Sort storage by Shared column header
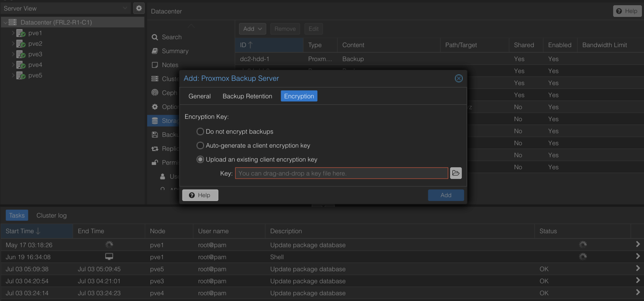The width and height of the screenshot is (644, 301). tap(526, 45)
